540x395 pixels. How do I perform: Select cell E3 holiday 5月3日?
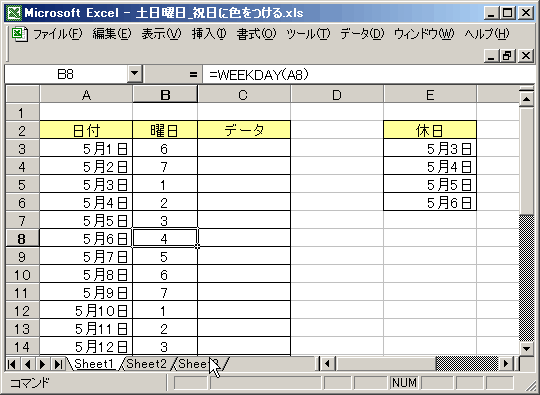coord(430,148)
